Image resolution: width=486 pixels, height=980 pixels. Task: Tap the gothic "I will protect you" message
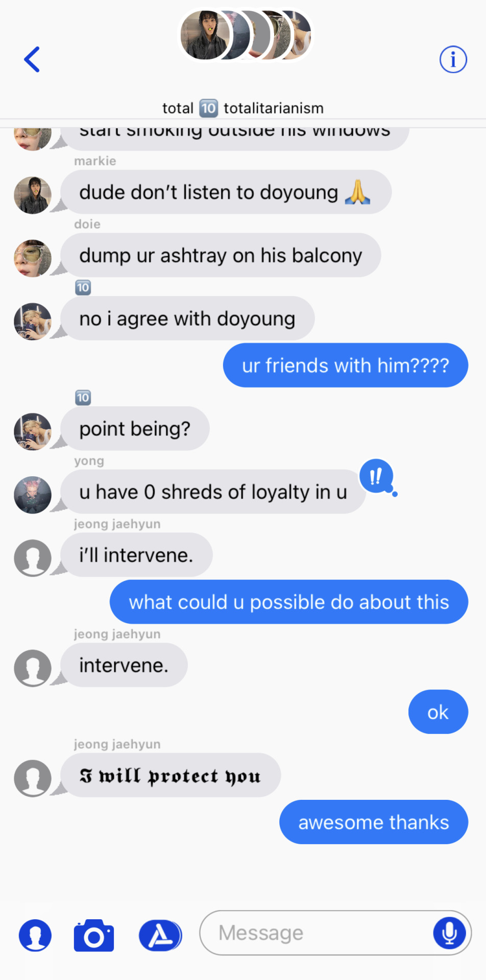point(171,775)
